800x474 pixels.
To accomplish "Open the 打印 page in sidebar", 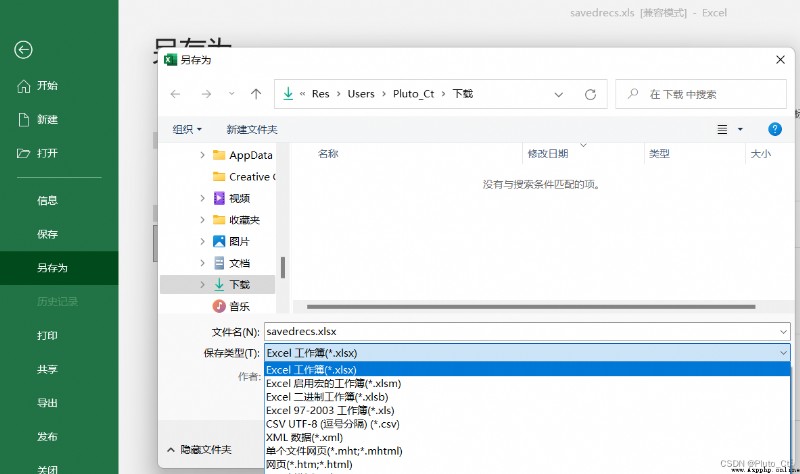I will pyautogui.click(x=47, y=335).
